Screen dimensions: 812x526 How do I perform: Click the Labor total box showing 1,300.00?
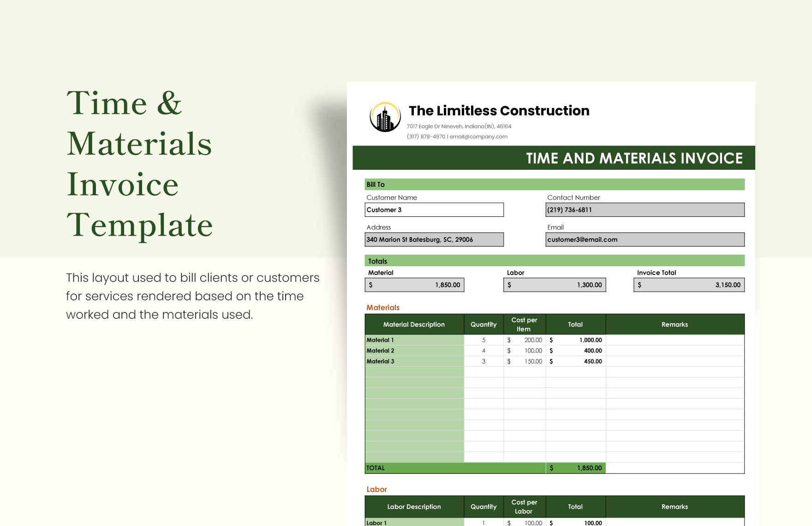click(555, 285)
